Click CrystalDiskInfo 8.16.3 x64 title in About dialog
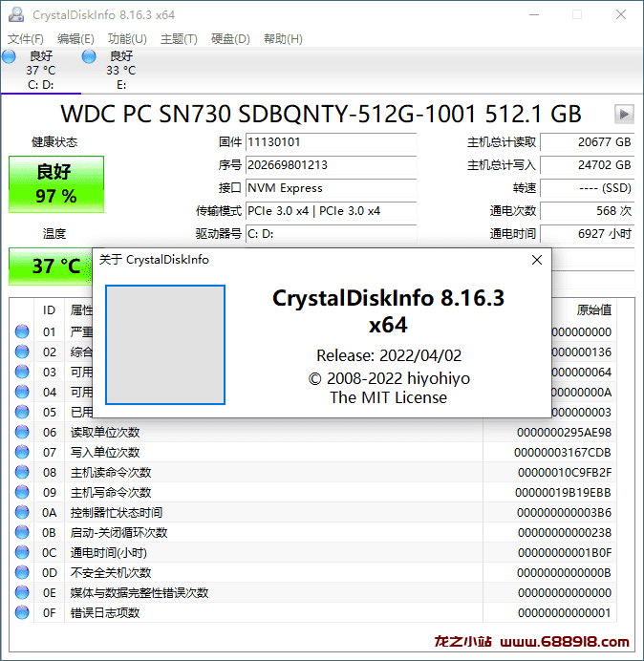Image resolution: width=644 pixels, height=661 pixels. click(388, 311)
